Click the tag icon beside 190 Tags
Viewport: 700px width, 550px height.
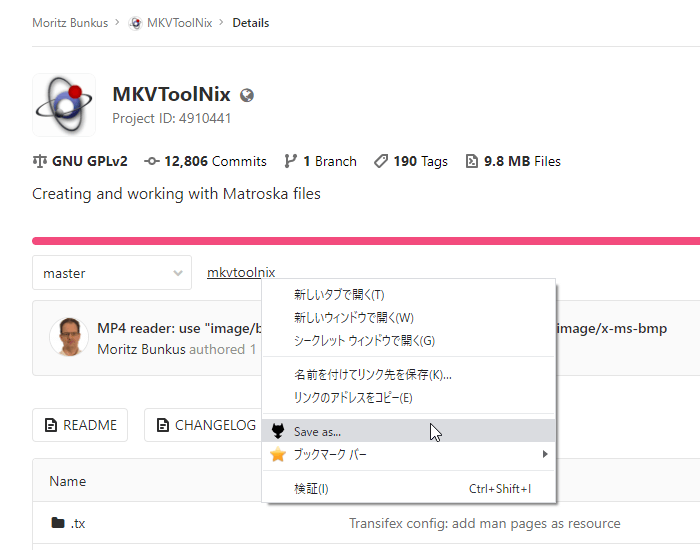point(381,161)
